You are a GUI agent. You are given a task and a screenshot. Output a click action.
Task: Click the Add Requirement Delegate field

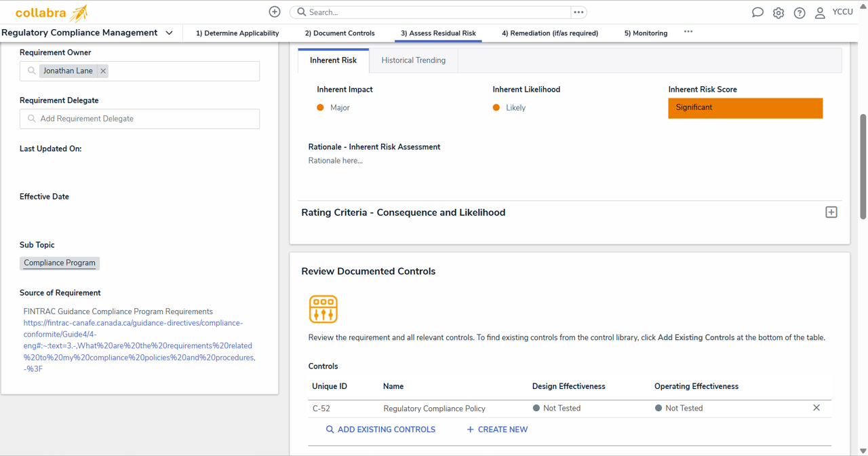[140, 119]
